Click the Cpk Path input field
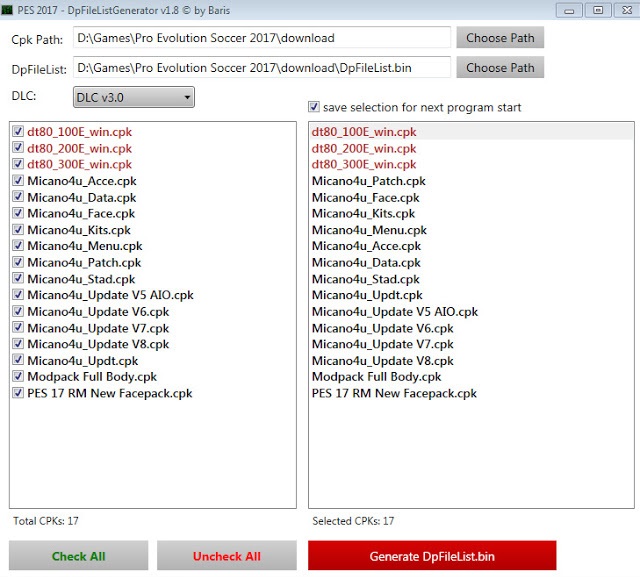Screen dimensions: 640x577 [x=262, y=38]
